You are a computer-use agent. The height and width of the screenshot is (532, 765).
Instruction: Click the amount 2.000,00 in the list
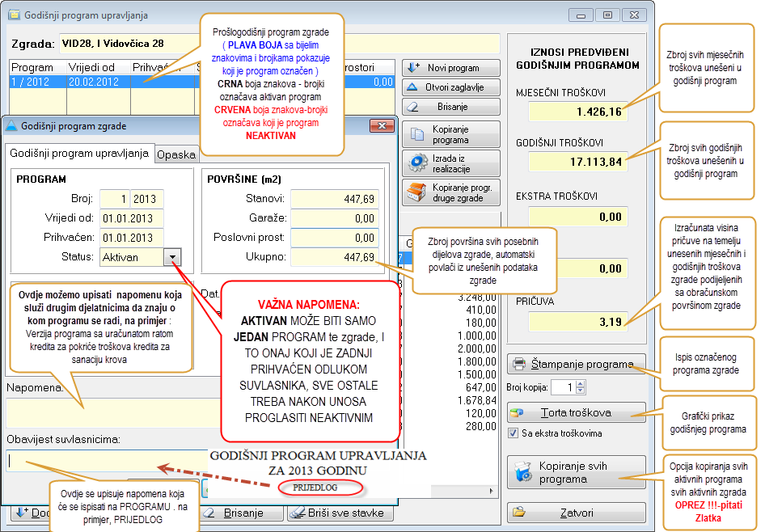pyautogui.click(x=476, y=348)
